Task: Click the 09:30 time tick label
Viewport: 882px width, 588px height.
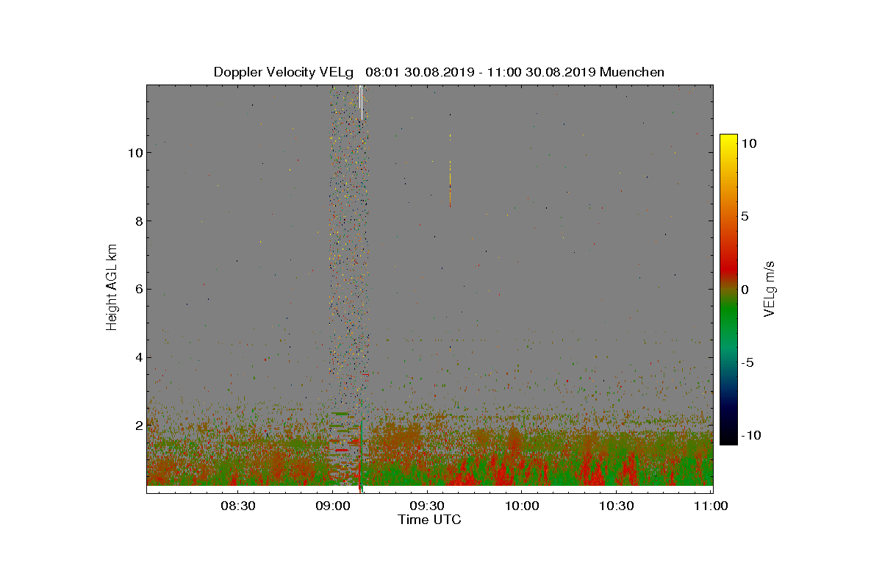Action: tap(427, 506)
